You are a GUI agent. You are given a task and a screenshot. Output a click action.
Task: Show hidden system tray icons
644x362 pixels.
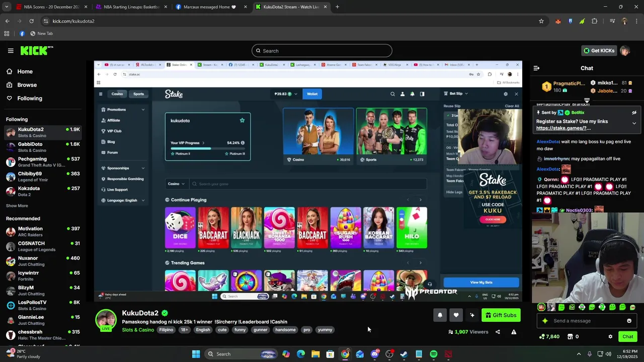click(579, 354)
